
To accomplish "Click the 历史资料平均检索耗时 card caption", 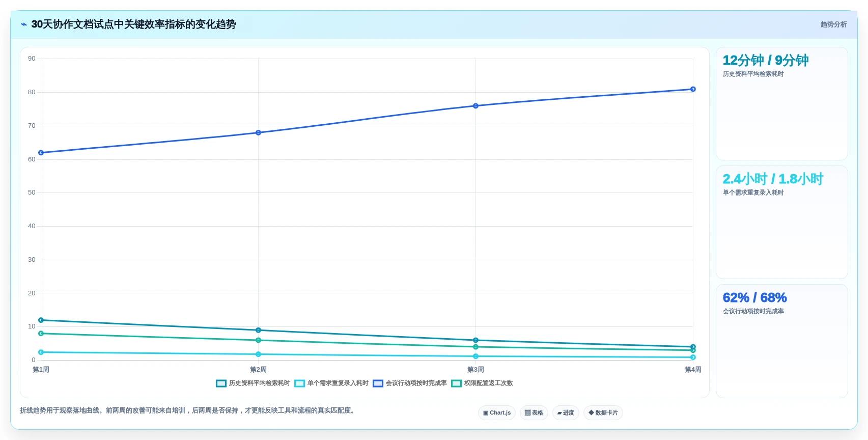I will [x=753, y=74].
